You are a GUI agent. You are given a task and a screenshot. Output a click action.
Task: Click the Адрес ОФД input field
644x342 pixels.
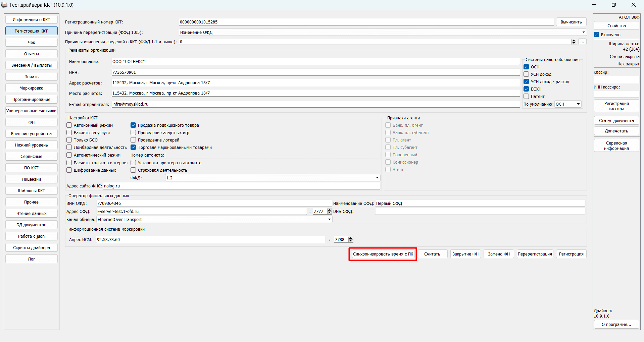point(201,212)
